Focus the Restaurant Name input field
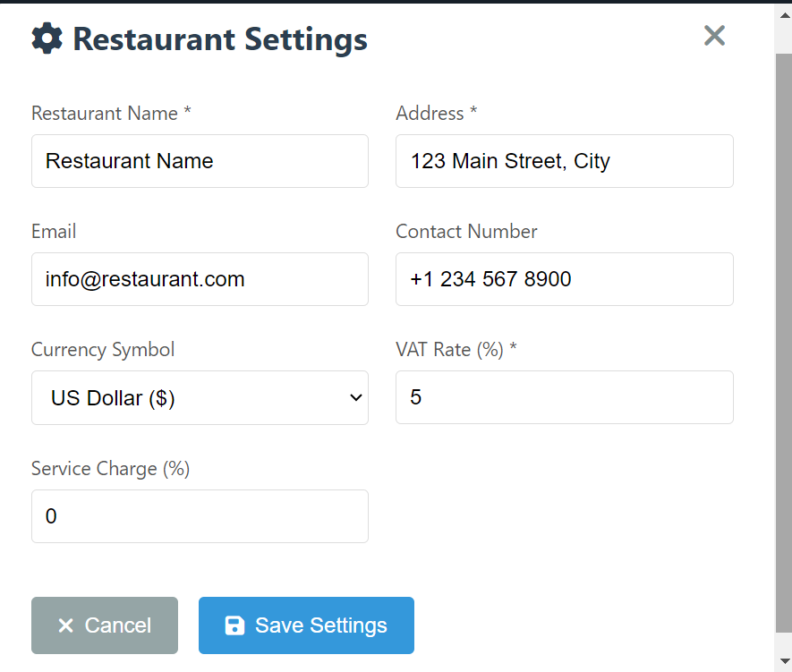 200,161
